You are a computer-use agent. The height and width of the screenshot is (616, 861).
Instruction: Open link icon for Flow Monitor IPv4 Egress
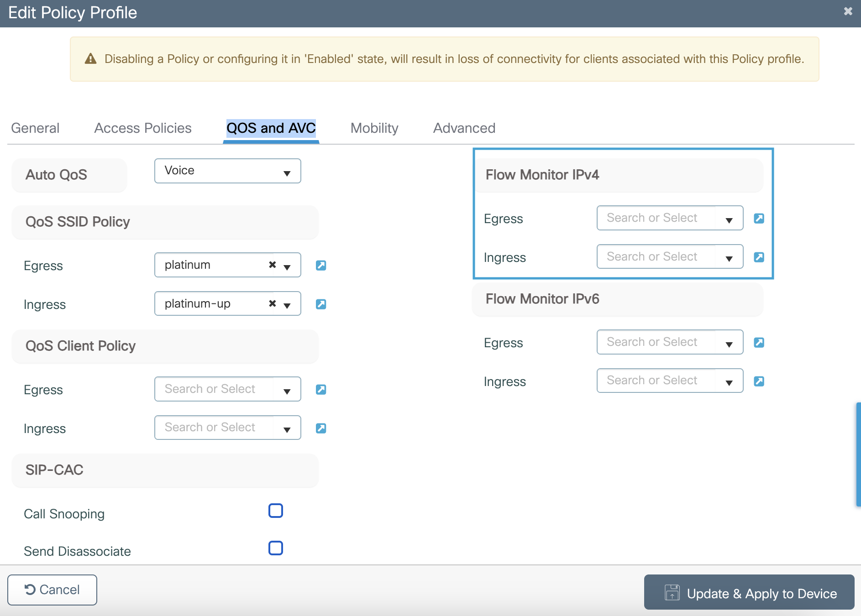pos(759,218)
